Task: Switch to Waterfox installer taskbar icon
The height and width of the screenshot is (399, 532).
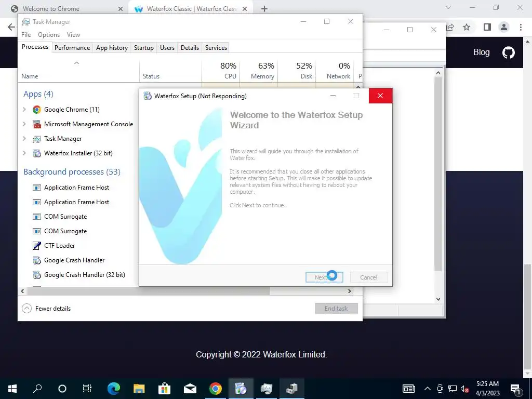Action: tap(241, 389)
